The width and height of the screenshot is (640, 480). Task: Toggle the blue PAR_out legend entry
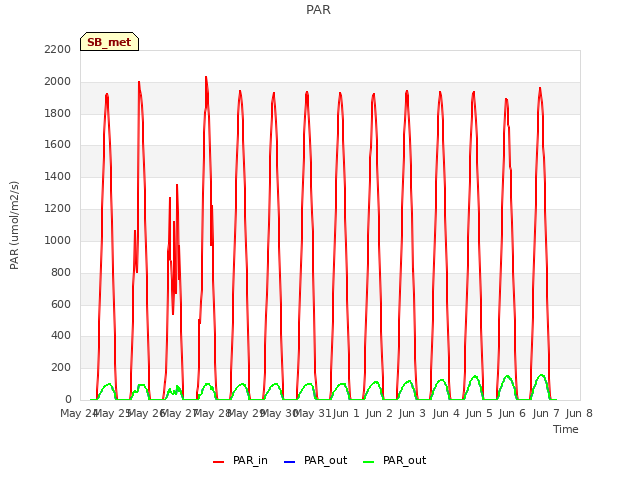coord(315,460)
